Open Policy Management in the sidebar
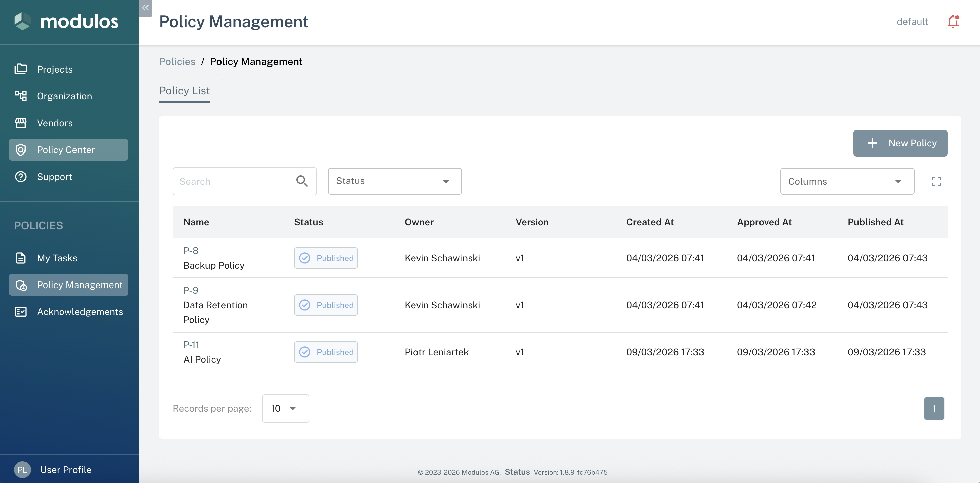The width and height of the screenshot is (980, 483). click(x=80, y=284)
